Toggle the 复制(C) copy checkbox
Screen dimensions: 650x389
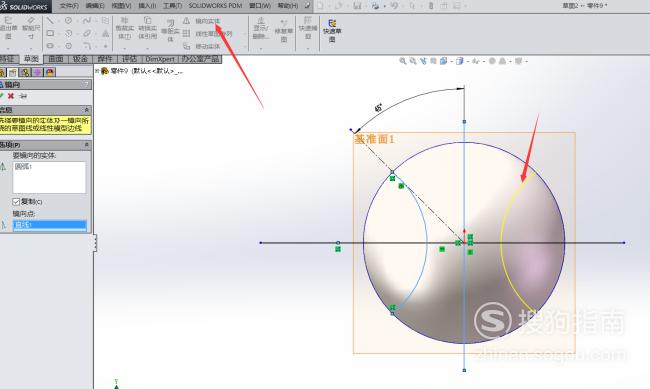click(x=16, y=202)
